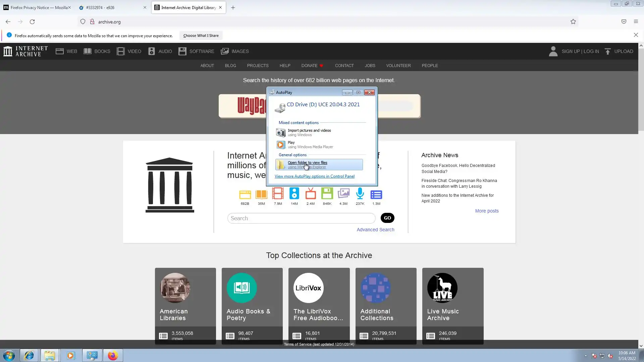Click the microphone concerts collection icon
644x362 pixels.
coord(360,194)
